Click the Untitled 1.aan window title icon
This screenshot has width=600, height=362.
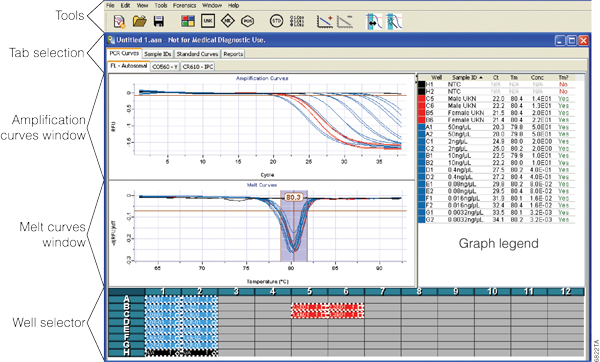point(111,40)
